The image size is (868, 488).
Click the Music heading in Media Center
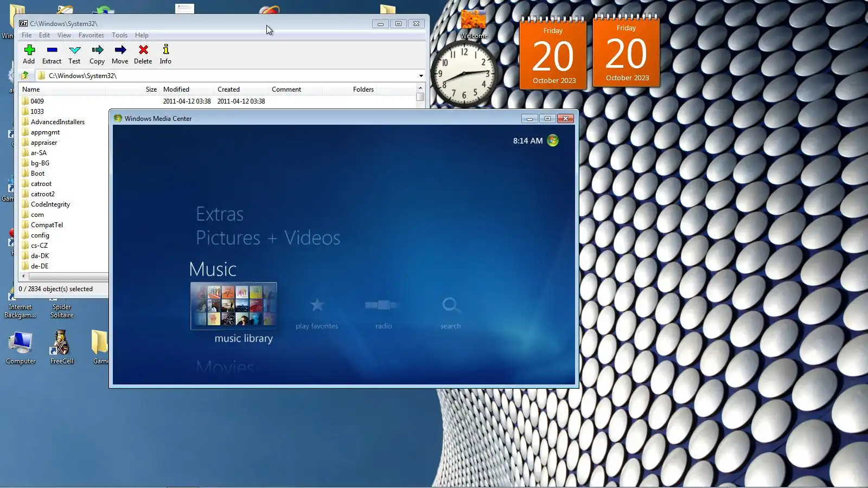[213, 269]
